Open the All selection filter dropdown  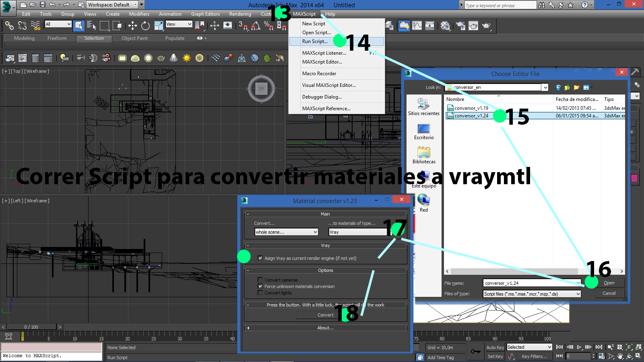pyautogui.click(x=58, y=24)
